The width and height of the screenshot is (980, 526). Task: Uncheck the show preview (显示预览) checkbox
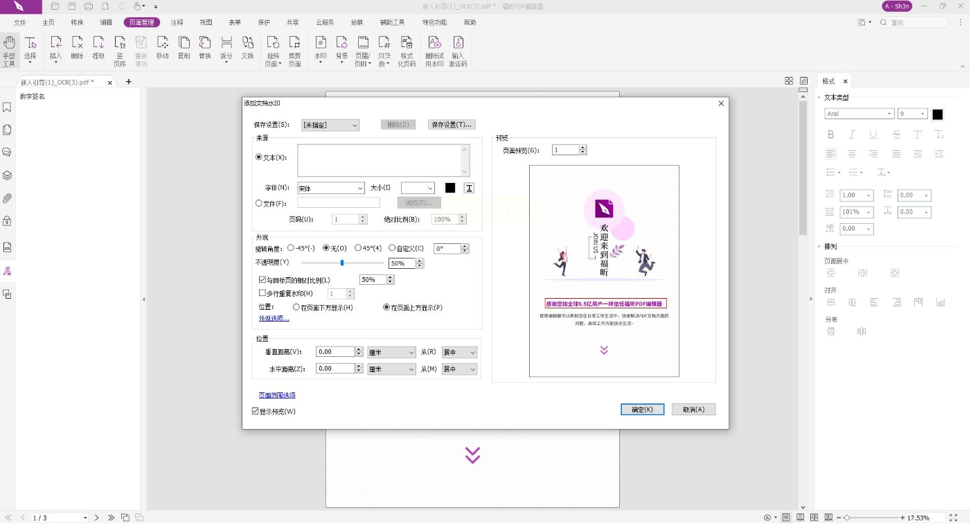coord(256,411)
